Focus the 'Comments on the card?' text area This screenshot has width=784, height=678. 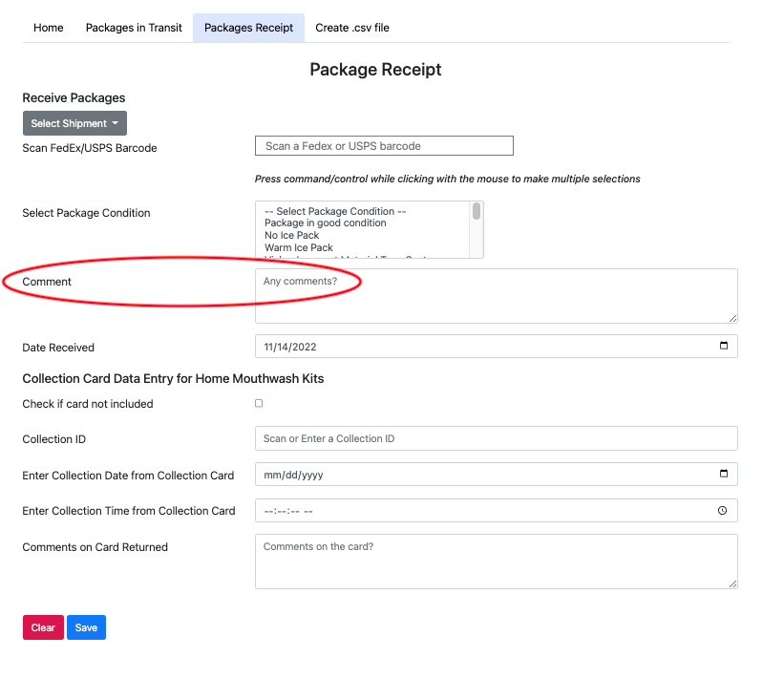(x=496, y=561)
